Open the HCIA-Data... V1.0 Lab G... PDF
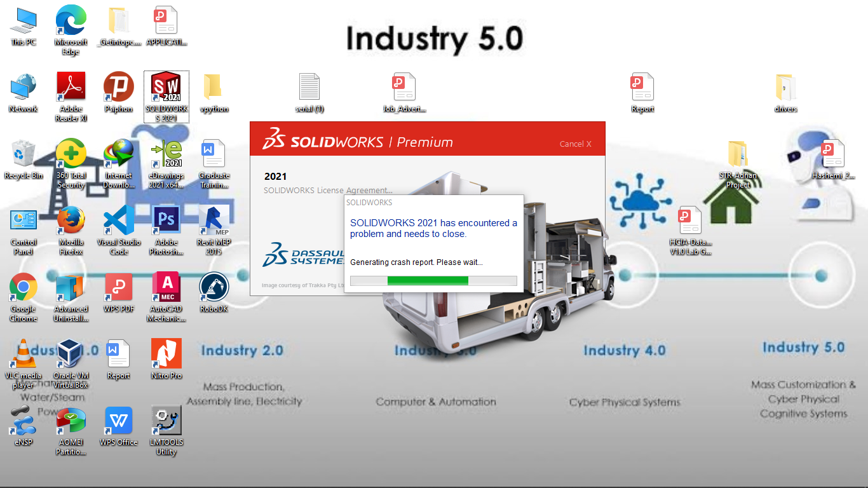Screen dimensions: 868x488 [691, 230]
